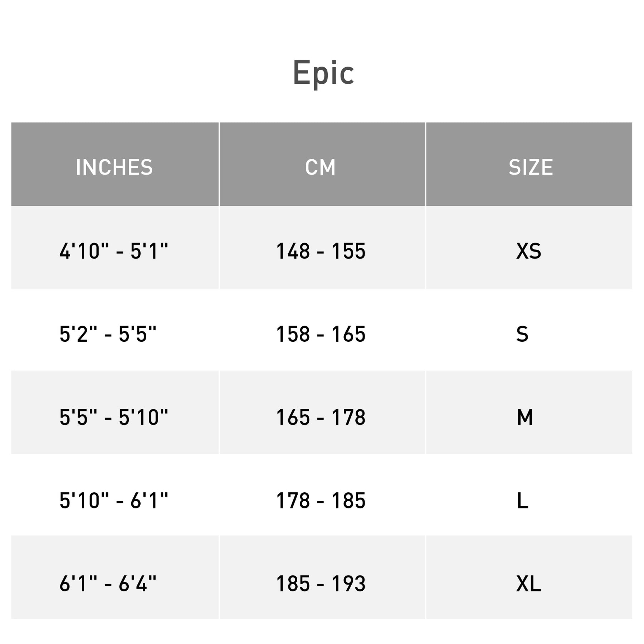Select the INCHES column header
The width and height of the screenshot is (644, 644).
pos(114,167)
